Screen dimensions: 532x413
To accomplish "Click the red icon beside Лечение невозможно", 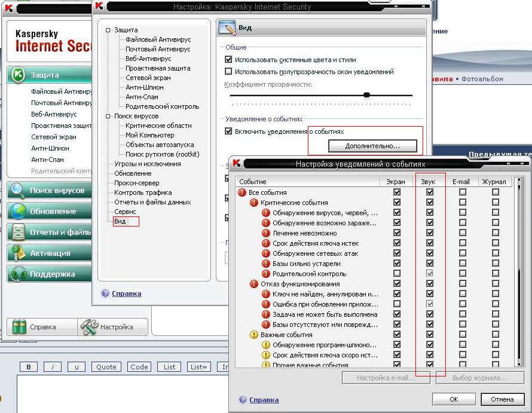I will click(x=265, y=233).
